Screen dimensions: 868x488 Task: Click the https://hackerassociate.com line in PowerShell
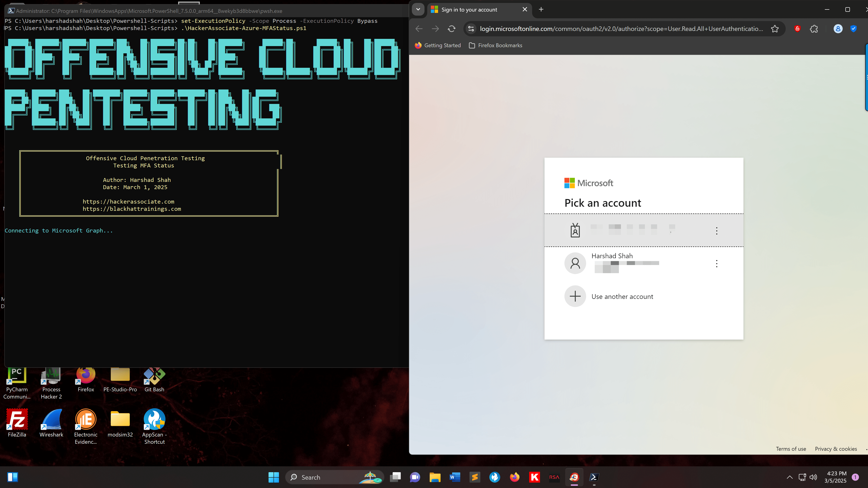(x=128, y=202)
